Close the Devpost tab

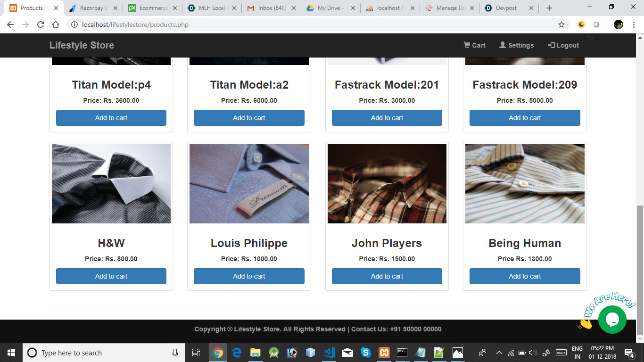[x=531, y=8]
